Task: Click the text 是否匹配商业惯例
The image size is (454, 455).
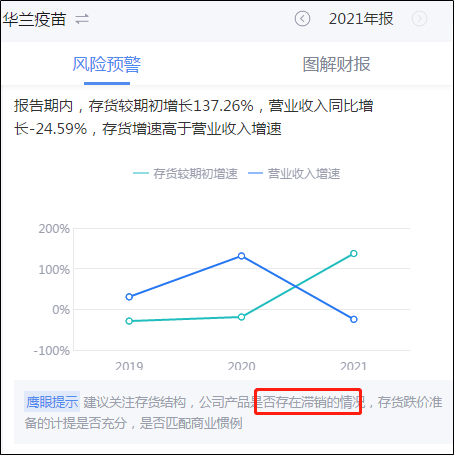Action: [191, 423]
